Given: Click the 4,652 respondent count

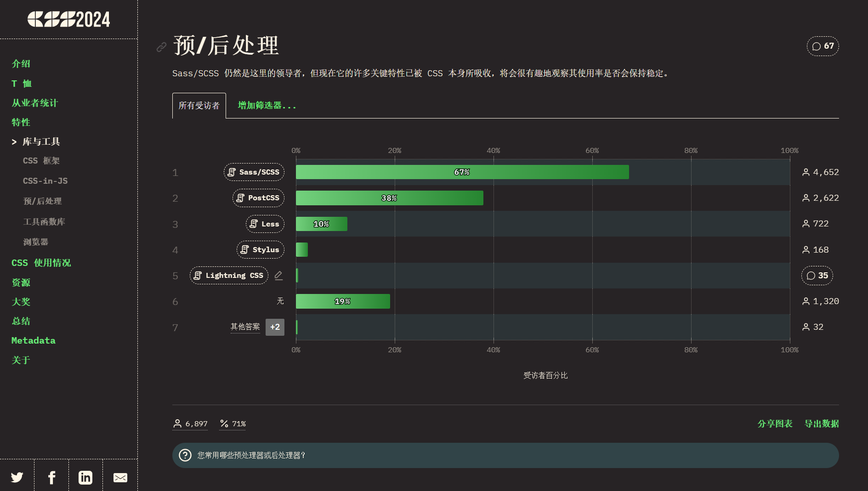Looking at the screenshot, I should (821, 172).
